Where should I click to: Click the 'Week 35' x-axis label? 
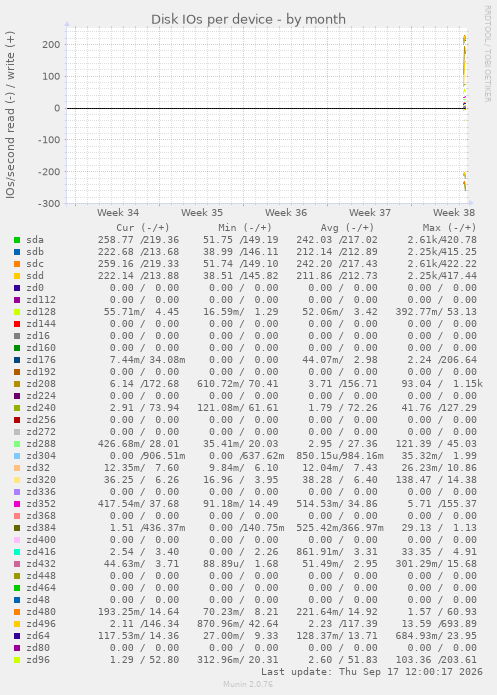(202, 212)
